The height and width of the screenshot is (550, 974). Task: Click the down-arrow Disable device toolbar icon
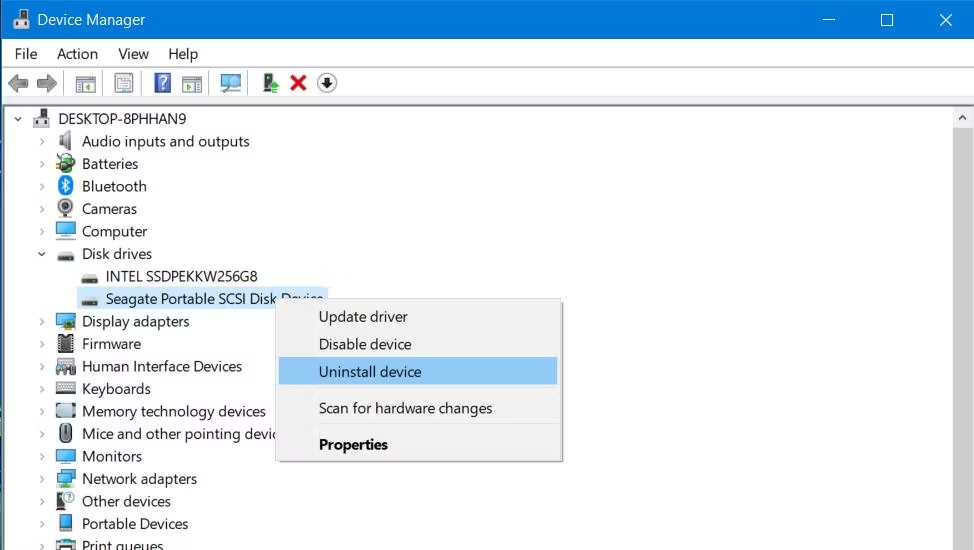coord(327,83)
